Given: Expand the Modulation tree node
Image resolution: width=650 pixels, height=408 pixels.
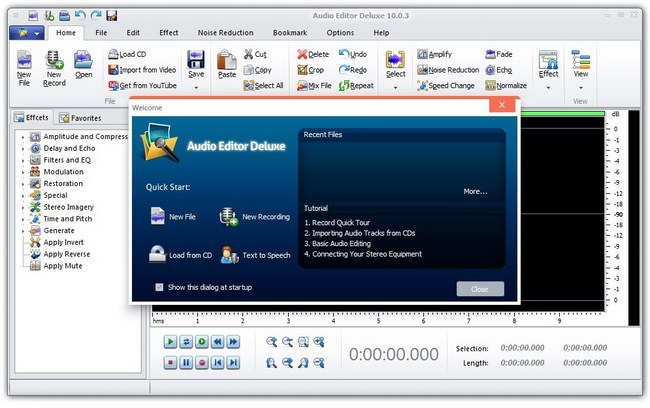Looking at the screenshot, I should tap(23, 172).
